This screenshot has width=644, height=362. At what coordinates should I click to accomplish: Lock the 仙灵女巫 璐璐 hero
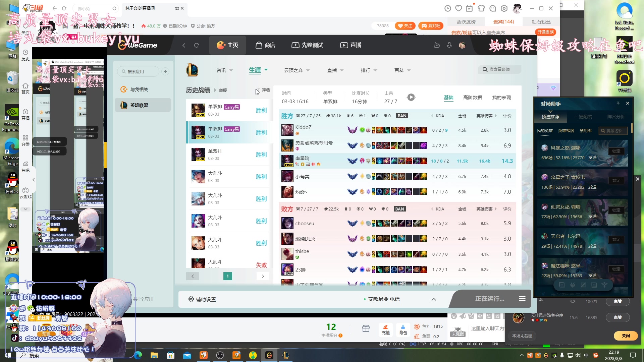[616, 210]
